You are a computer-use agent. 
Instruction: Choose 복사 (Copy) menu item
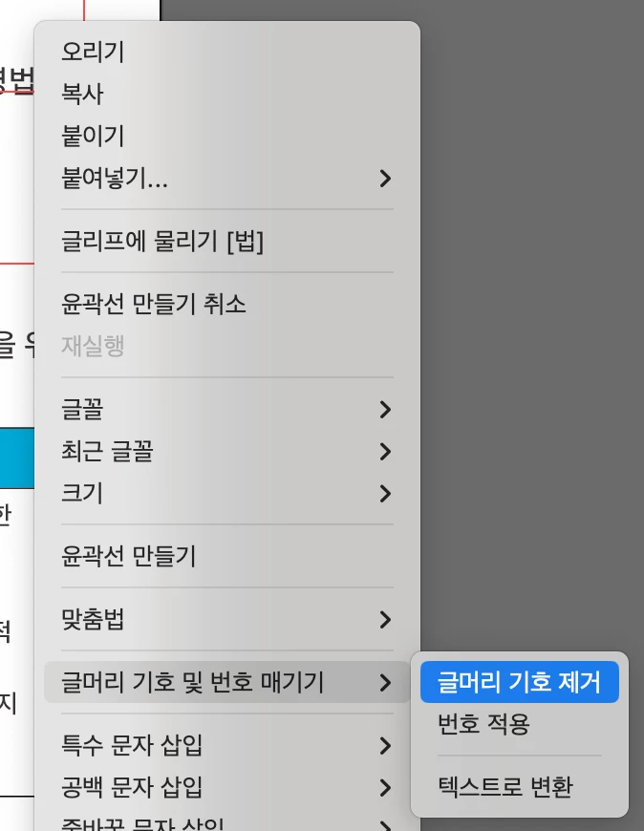226,94
